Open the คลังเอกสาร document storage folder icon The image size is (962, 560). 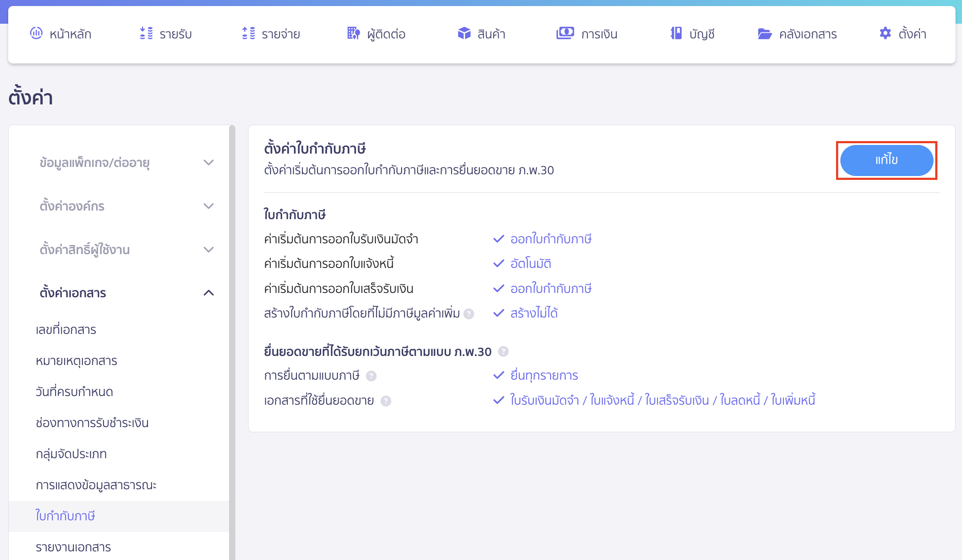(x=764, y=34)
